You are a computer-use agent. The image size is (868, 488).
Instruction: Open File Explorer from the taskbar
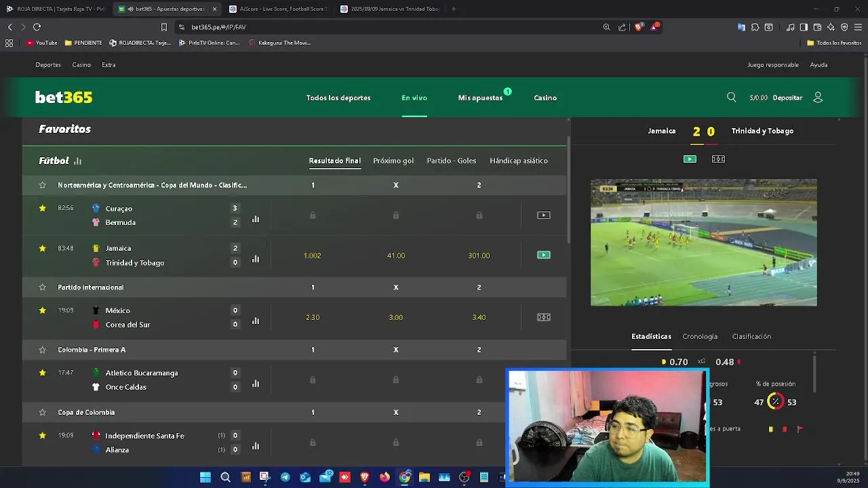click(425, 477)
